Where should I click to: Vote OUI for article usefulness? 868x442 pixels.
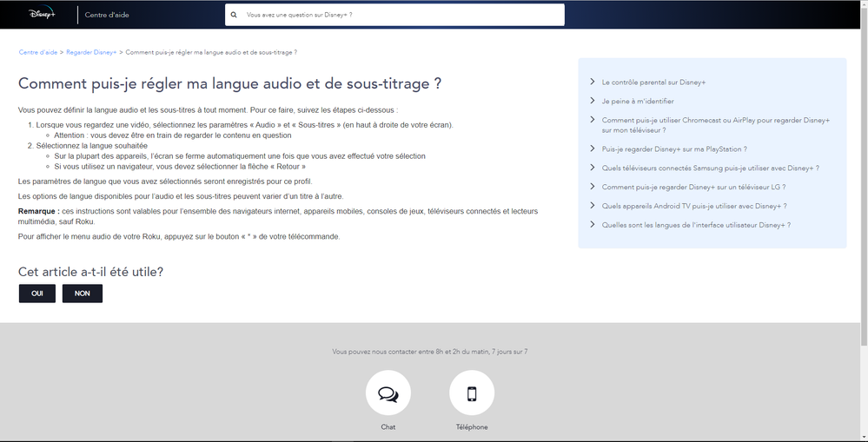click(x=37, y=294)
